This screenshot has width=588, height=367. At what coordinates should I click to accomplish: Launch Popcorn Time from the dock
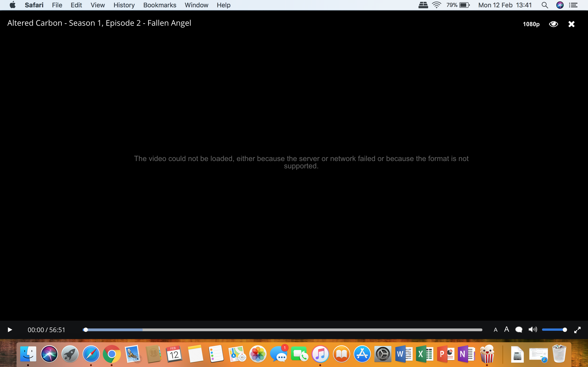point(488,354)
